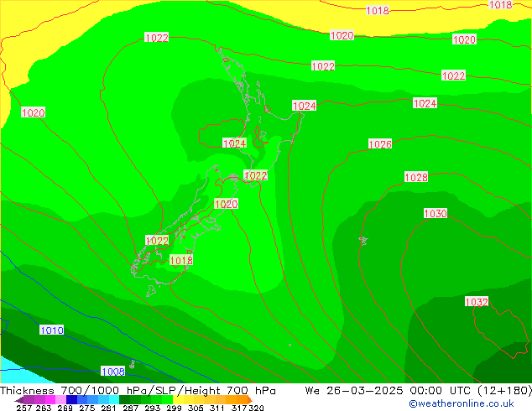Image resolution: width=532 pixels, height=411 pixels.
Task: Click the legend value 263
Action: 44,408
